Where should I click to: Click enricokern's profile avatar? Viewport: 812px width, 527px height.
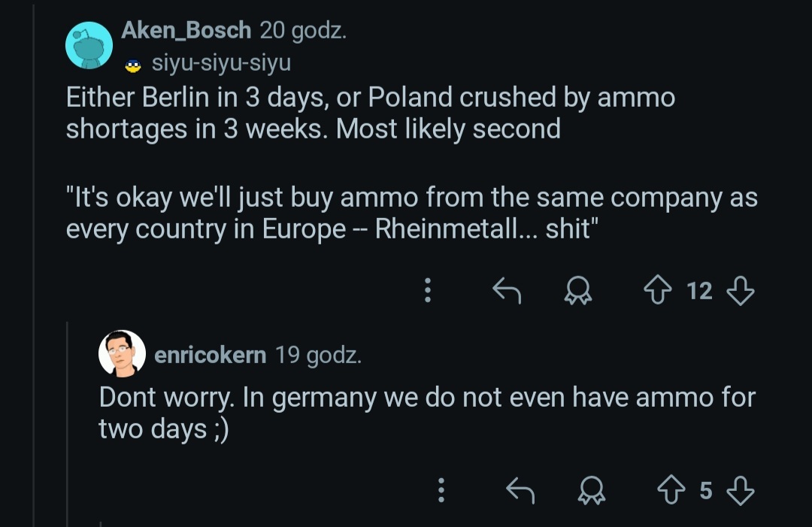[x=122, y=353]
